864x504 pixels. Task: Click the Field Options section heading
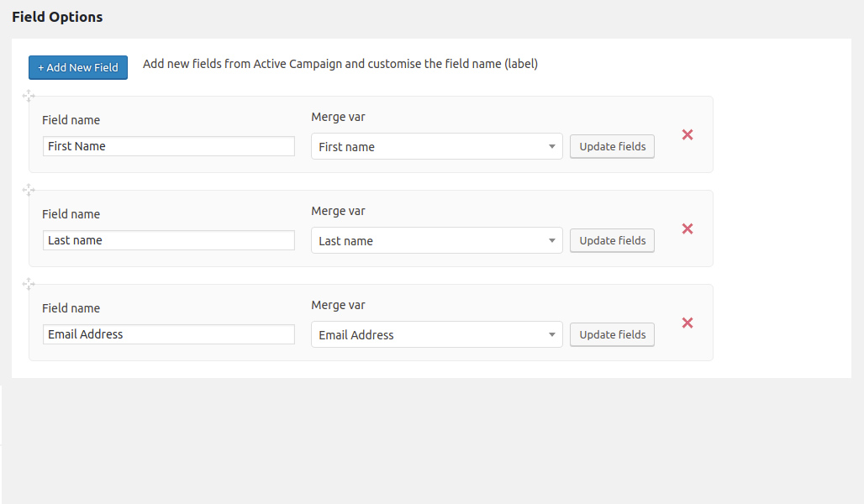click(x=57, y=17)
